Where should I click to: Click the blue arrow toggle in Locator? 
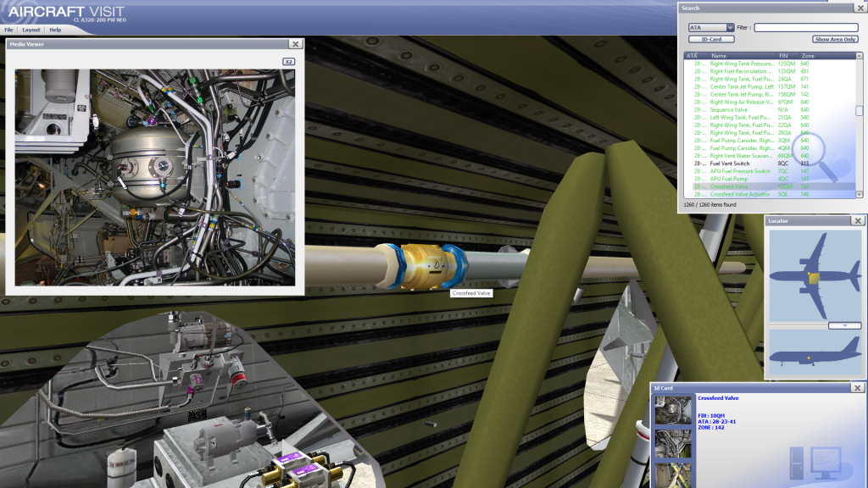(x=845, y=326)
